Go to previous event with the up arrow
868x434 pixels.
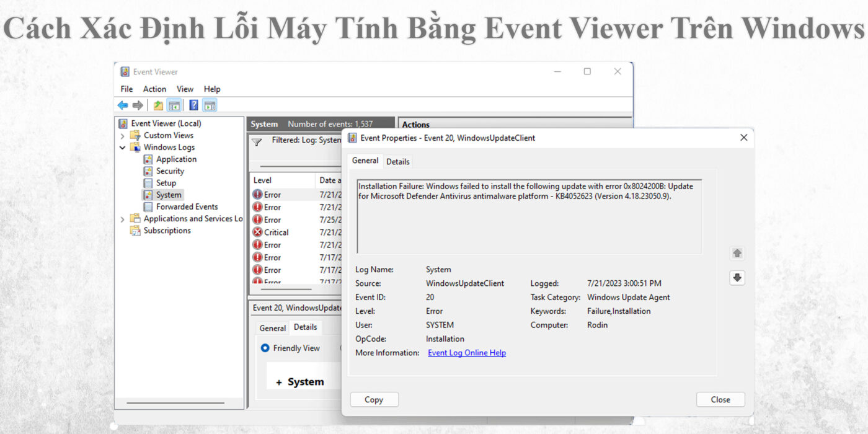tap(737, 253)
